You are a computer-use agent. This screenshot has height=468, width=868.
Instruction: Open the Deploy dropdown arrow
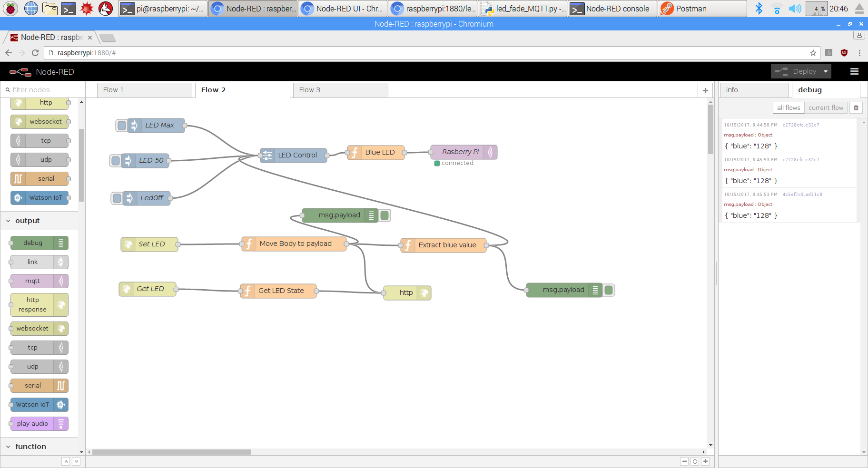click(826, 71)
